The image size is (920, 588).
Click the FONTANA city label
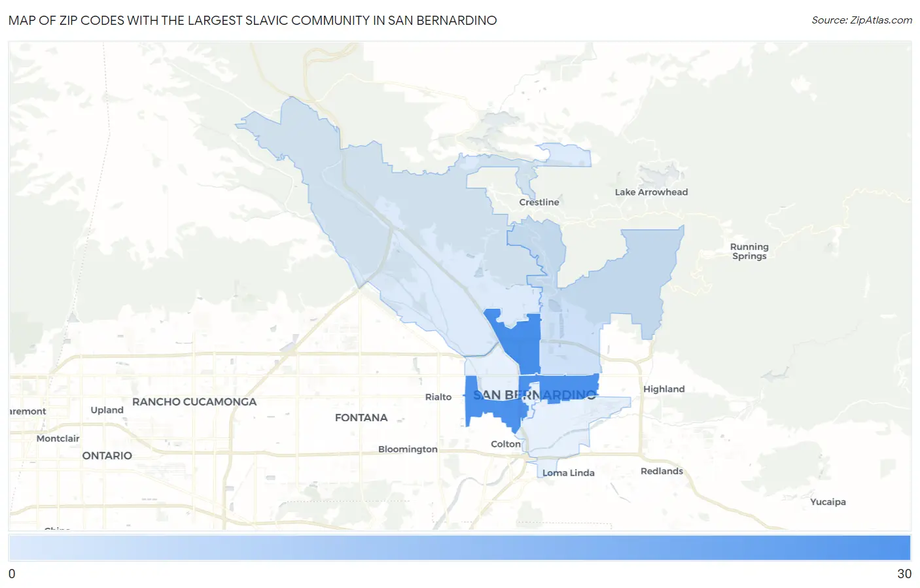pos(361,418)
